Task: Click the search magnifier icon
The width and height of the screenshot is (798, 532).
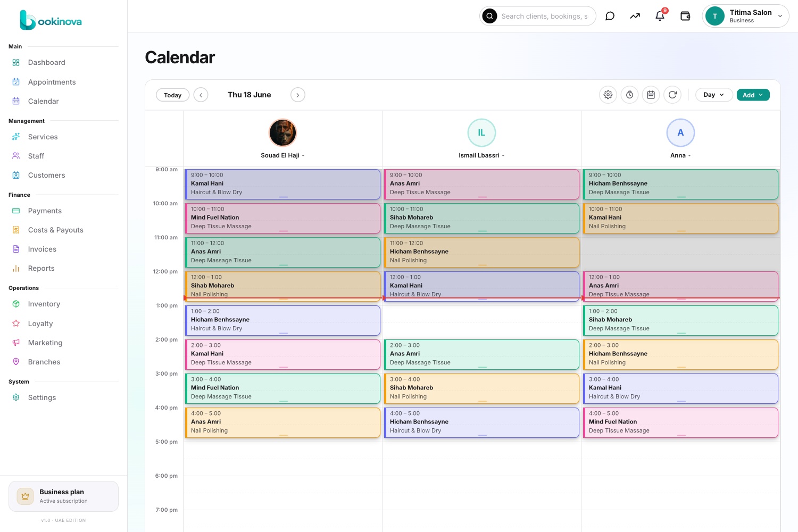Action: (489, 16)
